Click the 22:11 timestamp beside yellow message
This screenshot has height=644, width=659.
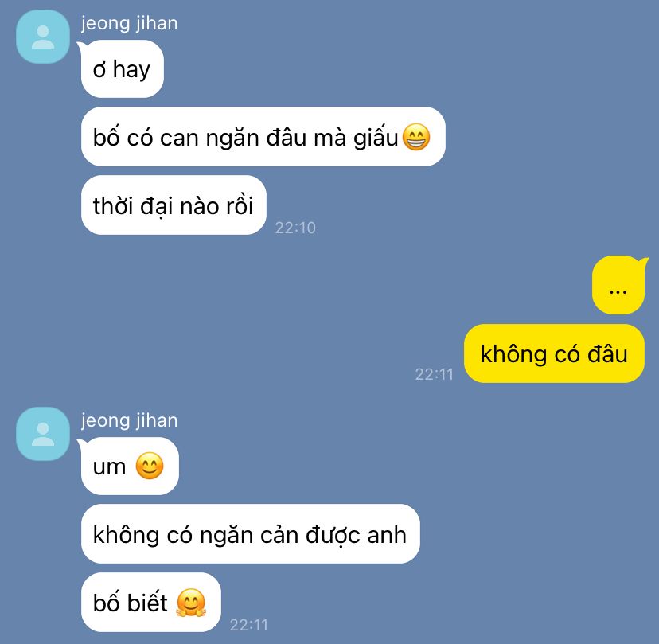coord(435,374)
